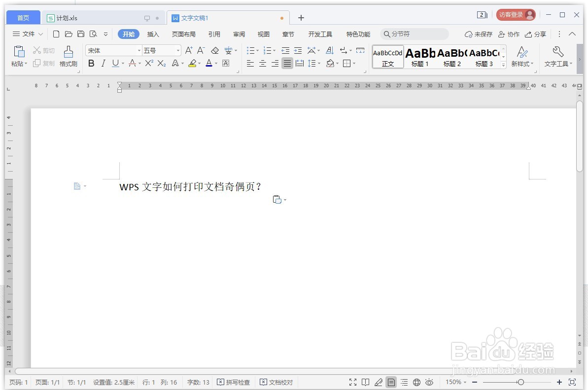The image size is (588, 390).
Task: Open a file with the folder icon
Action: 68,34
